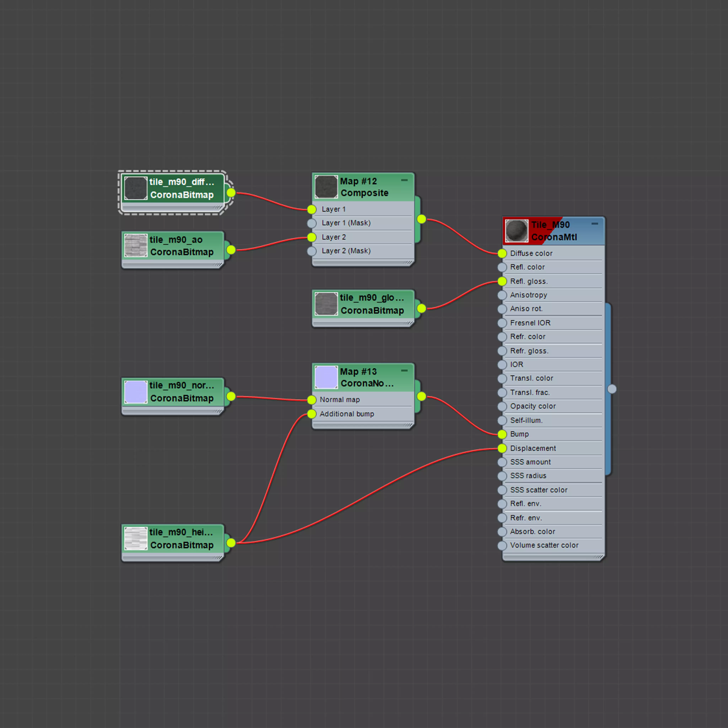Click the SSS scatter color input socket

click(502, 490)
